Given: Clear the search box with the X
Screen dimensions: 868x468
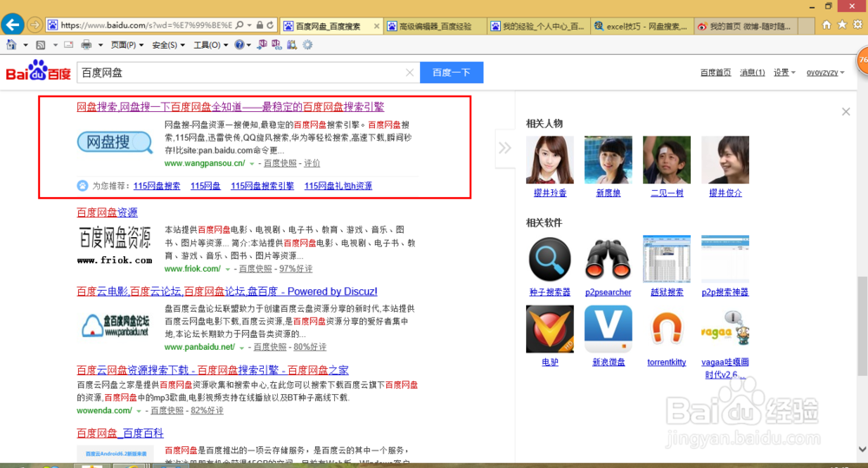Looking at the screenshot, I should [410, 73].
